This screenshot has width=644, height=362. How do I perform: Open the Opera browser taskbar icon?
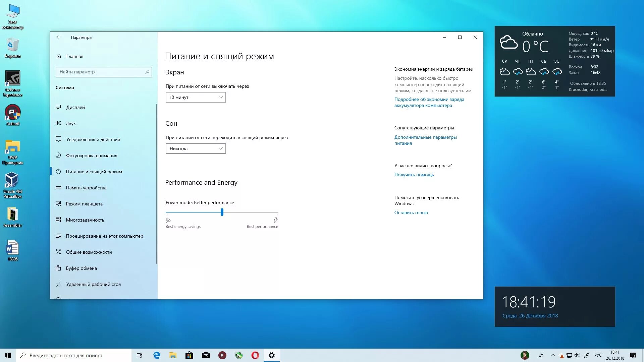coord(255,355)
